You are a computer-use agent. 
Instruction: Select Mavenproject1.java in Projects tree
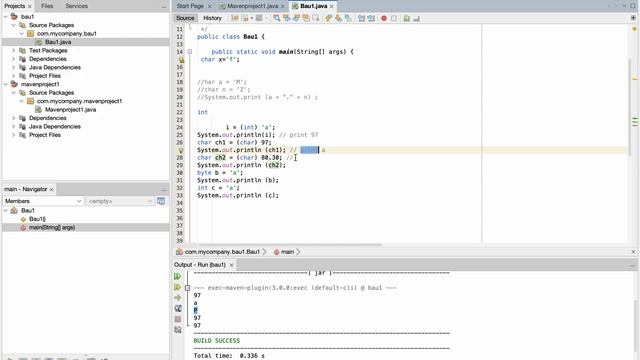click(71, 109)
